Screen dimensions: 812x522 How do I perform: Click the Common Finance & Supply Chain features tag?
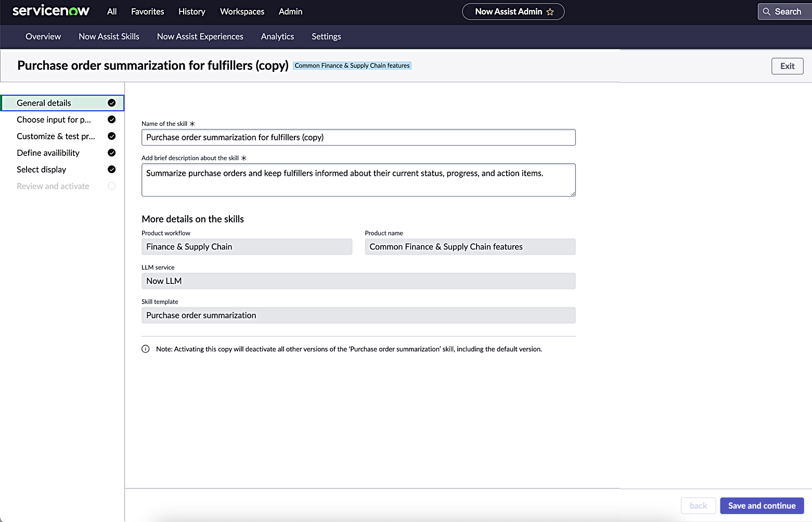point(352,66)
